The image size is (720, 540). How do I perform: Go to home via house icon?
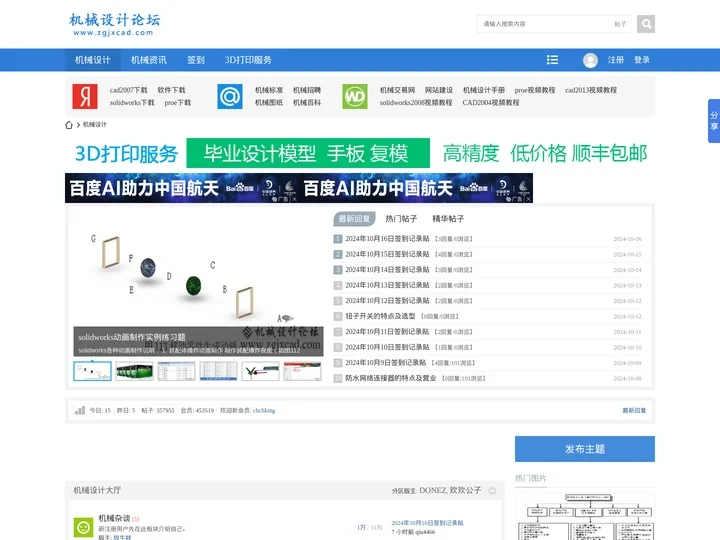point(69,125)
